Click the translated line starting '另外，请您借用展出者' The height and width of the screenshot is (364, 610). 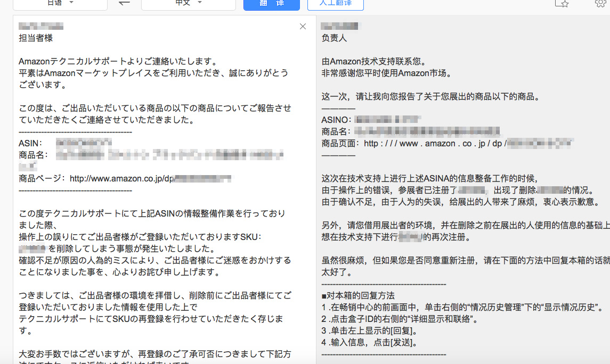466,225
